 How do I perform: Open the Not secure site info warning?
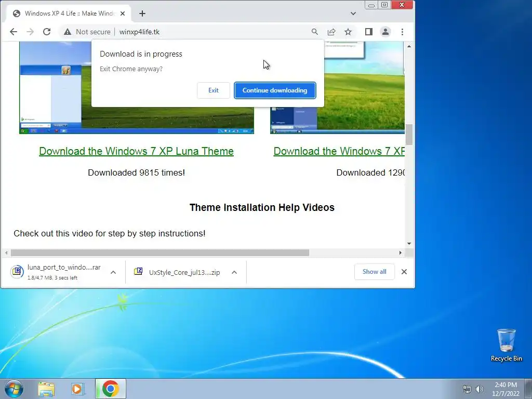(87, 32)
